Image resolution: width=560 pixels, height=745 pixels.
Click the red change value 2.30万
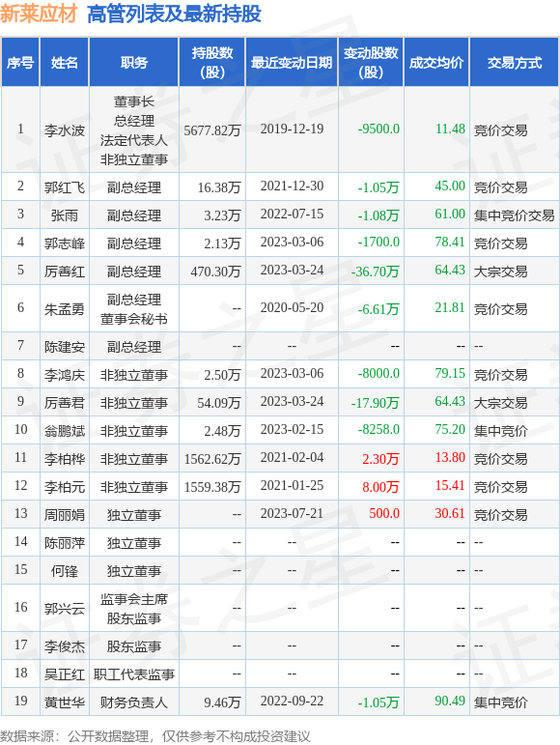[380, 458]
